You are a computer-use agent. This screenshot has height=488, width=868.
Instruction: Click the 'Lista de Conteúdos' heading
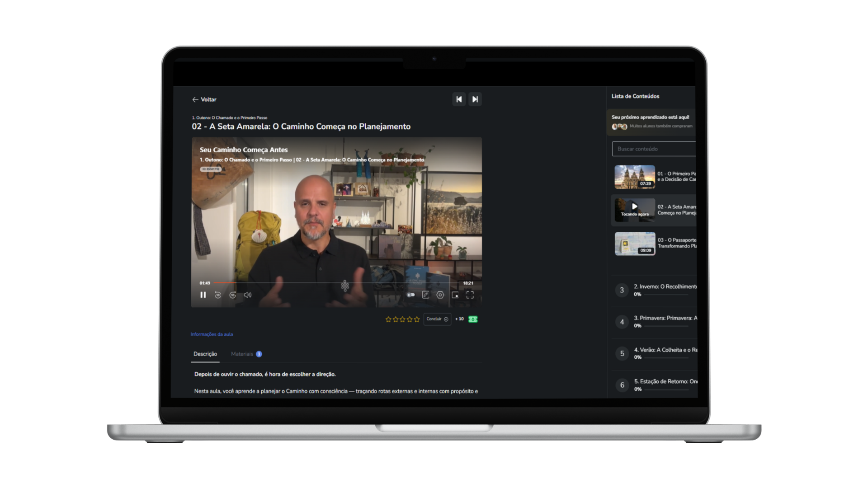(x=635, y=96)
